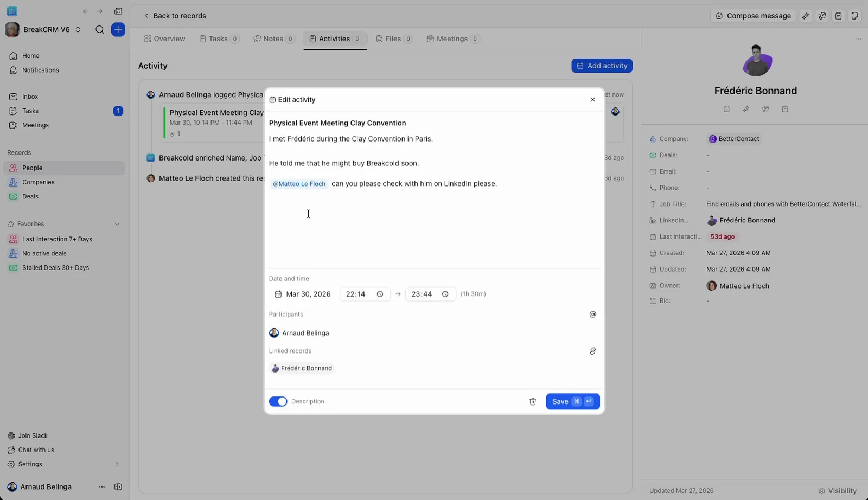Click Compose message button

(x=753, y=16)
